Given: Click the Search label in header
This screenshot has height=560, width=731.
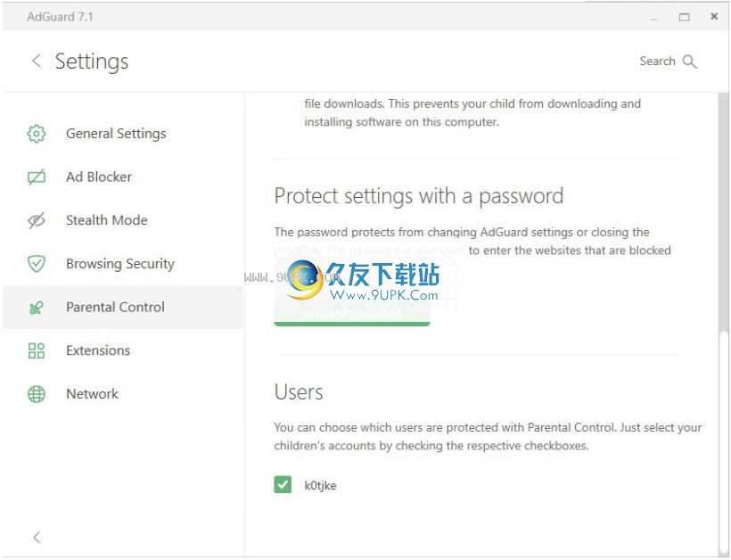Looking at the screenshot, I should point(657,61).
